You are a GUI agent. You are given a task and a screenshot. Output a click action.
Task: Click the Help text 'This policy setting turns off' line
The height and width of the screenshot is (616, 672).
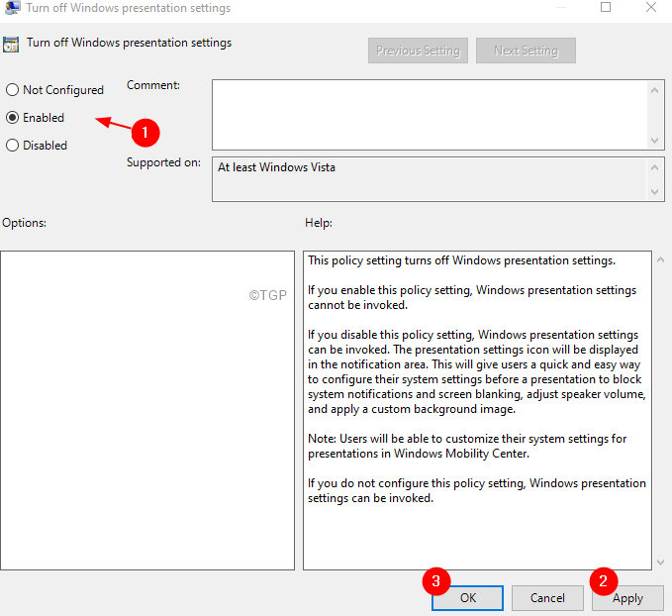[x=461, y=260]
